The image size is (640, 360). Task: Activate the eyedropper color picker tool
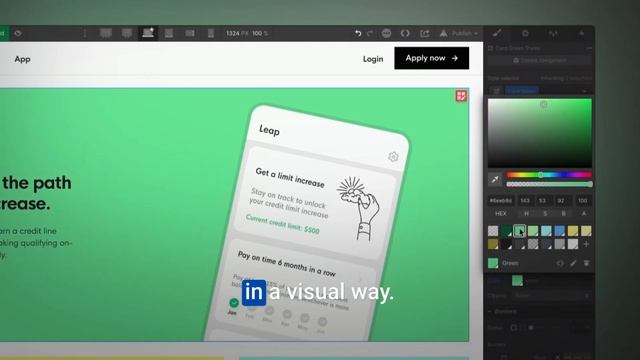(495, 179)
